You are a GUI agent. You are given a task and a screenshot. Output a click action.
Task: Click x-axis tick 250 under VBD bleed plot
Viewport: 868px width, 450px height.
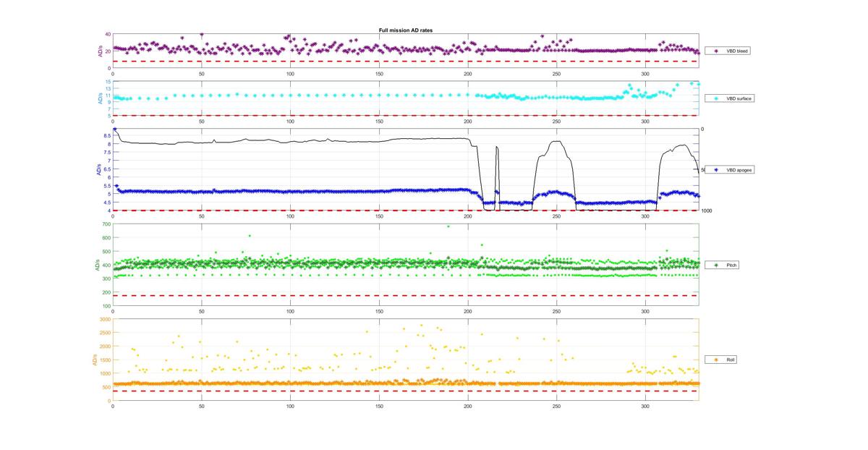[557, 74]
